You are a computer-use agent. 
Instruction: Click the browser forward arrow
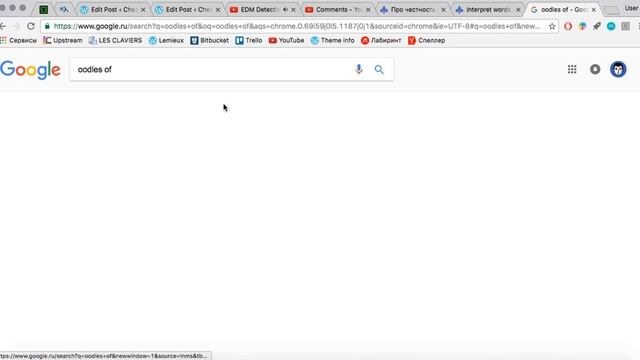16,26
